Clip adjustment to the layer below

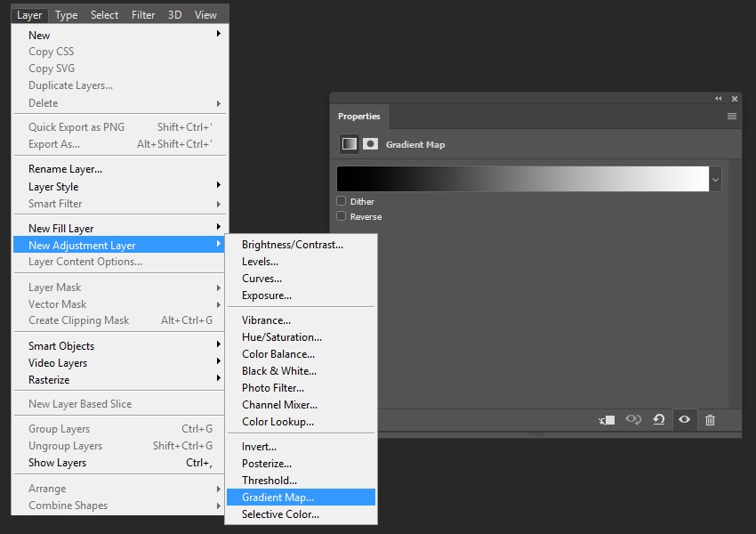coord(607,420)
